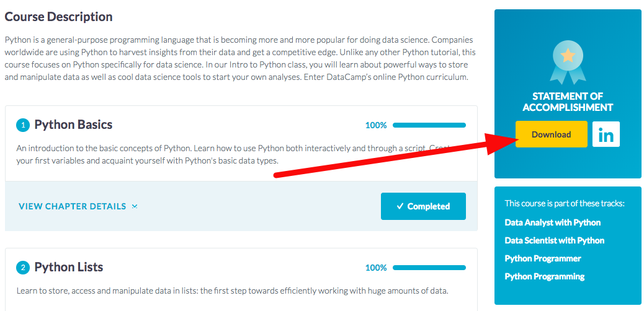Share the accomplishment on LinkedIn

pyautogui.click(x=606, y=134)
